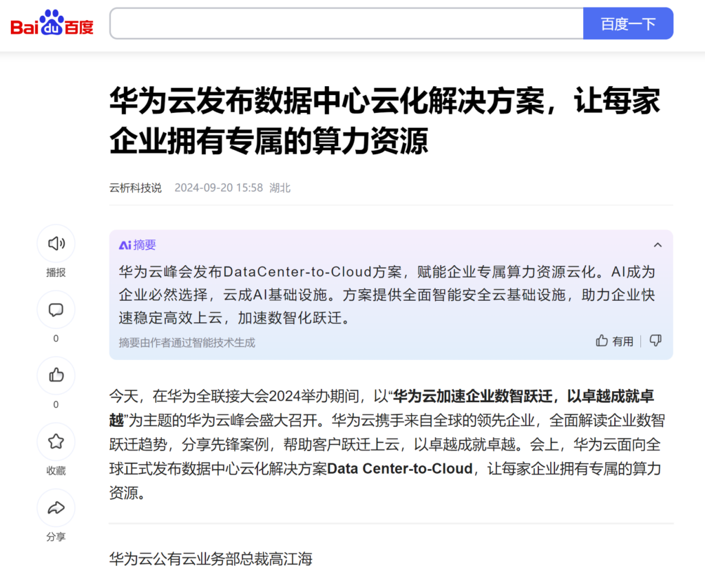
Task: Click the 百度一下 search button
Action: tap(628, 23)
